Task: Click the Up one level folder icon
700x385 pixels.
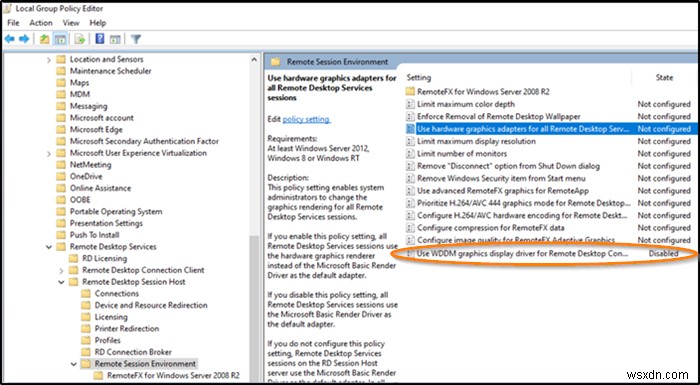Action: point(45,39)
